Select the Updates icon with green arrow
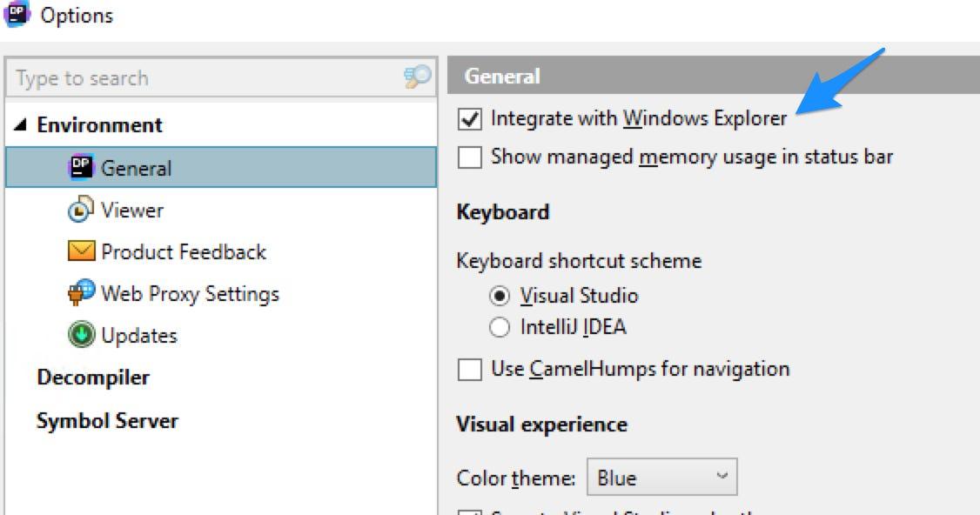Image resolution: width=980 pixels, height=515 pixels. tap(83, 335)
